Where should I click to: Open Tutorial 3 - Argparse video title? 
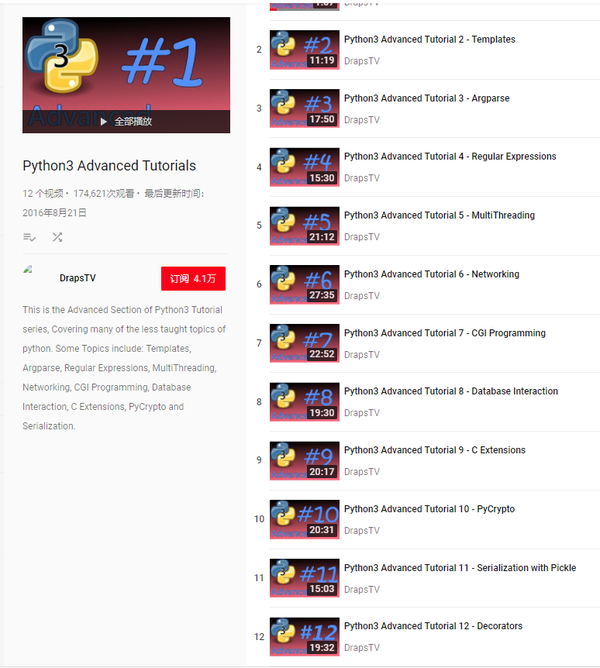[427, 98]
